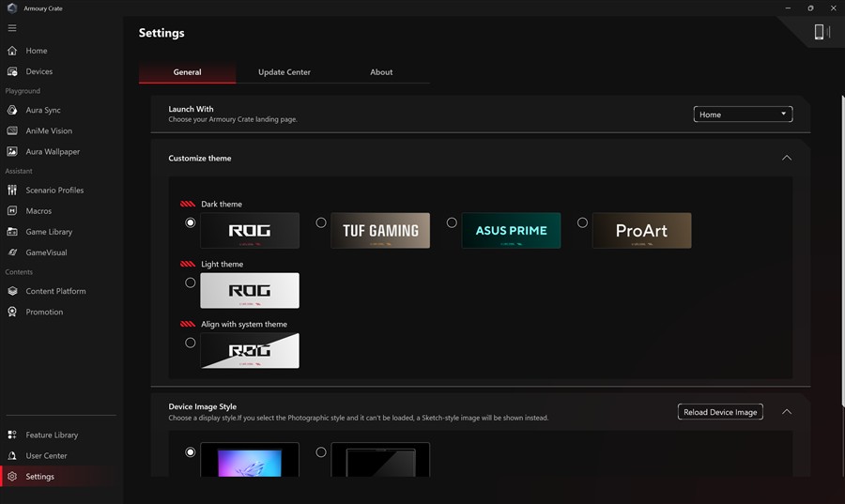Enable Align with system theme option

[191, 343]
